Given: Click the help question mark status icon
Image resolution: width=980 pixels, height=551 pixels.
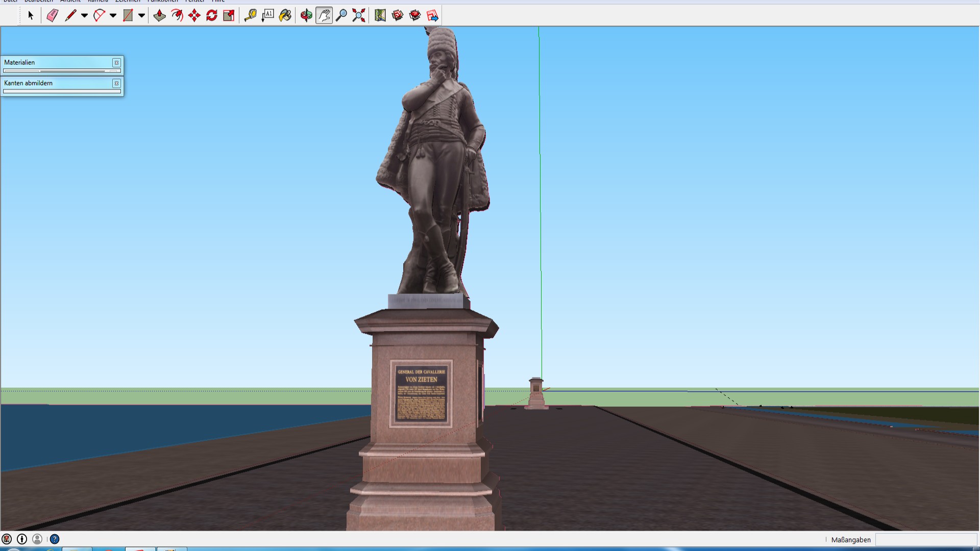Looking at the screenshot, I should click(x=55, y=539).
